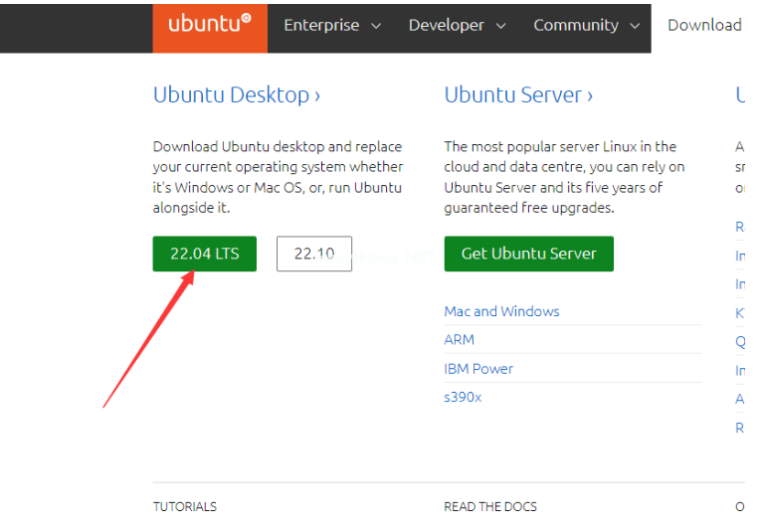Open the ARM server link
Screen dimensions: 761x532
point(459,340)
